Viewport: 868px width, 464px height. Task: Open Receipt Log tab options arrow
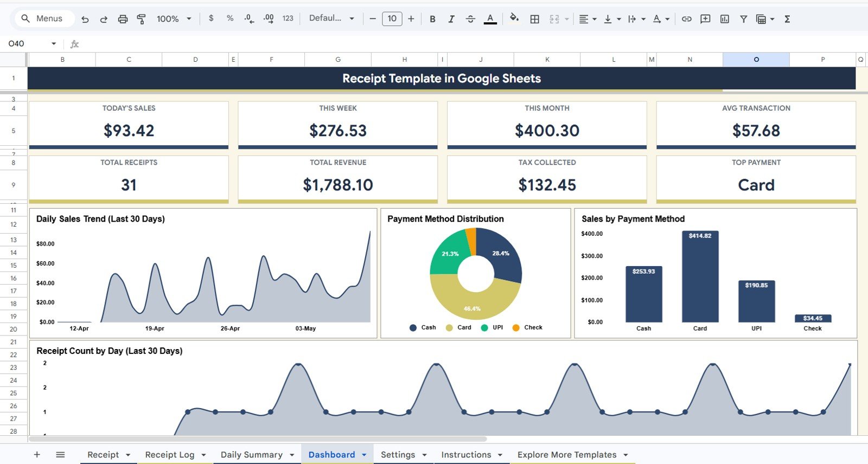pyautogui.click(x=203, y=455)
